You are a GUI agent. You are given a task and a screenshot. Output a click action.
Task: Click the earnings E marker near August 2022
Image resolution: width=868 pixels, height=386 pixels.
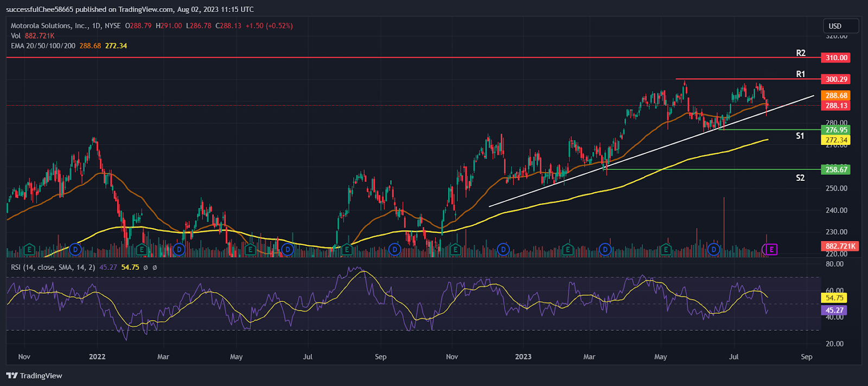coord(347,250)
